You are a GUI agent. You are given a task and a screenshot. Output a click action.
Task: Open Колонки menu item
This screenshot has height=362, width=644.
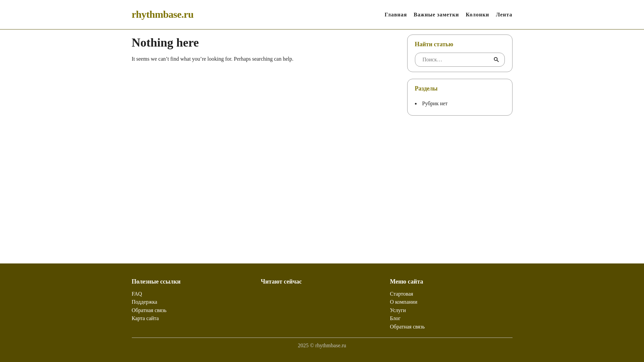(x=477, y=15)
